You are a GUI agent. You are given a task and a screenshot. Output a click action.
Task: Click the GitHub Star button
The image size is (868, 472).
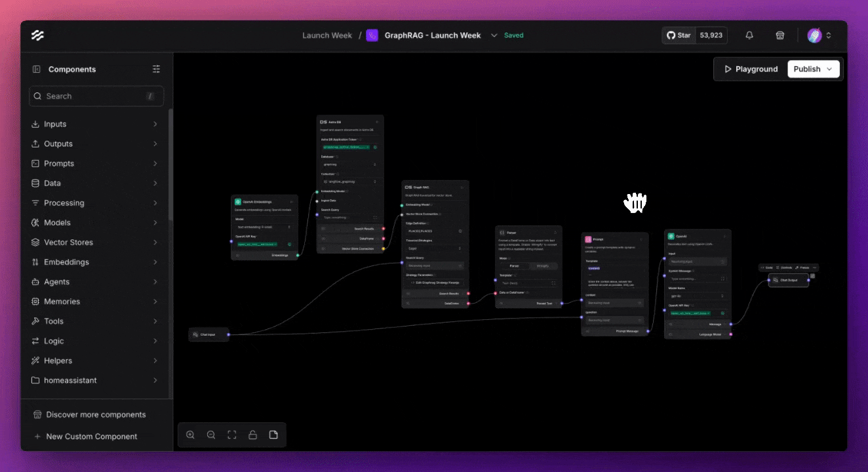coord(679,35)
